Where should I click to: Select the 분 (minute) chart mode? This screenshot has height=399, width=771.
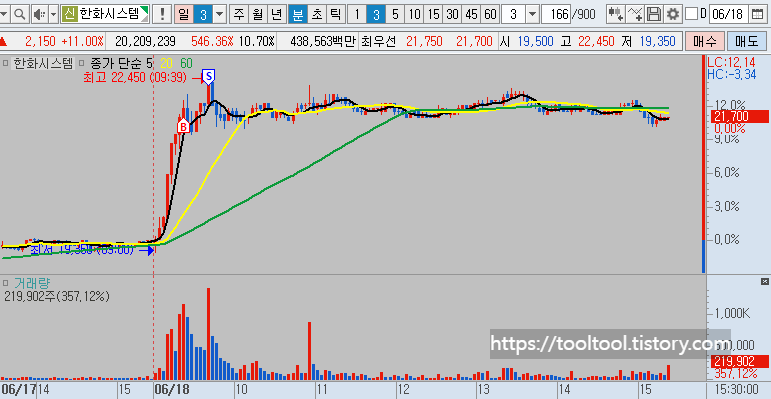pos(297,15)
